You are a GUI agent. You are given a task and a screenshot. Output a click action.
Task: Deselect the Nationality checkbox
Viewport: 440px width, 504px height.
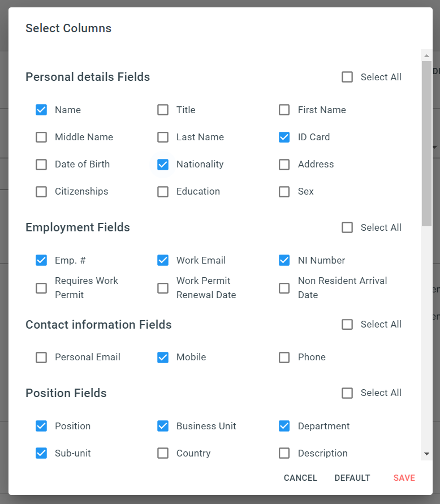coord(163,165)
